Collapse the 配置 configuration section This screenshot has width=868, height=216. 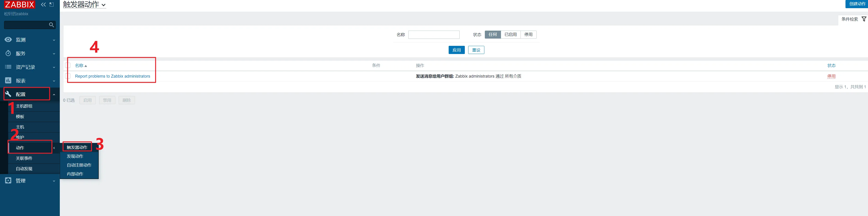coord(54,95)
